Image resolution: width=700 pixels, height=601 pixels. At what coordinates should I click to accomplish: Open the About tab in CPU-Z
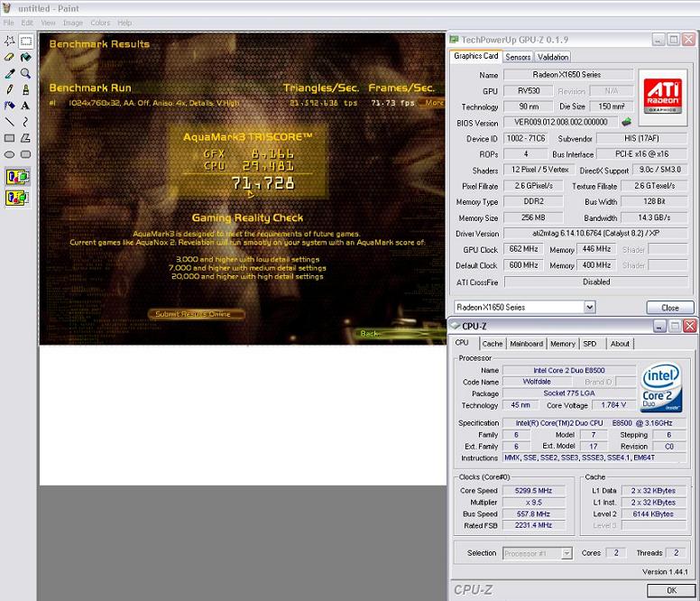[x=620, y=344]
